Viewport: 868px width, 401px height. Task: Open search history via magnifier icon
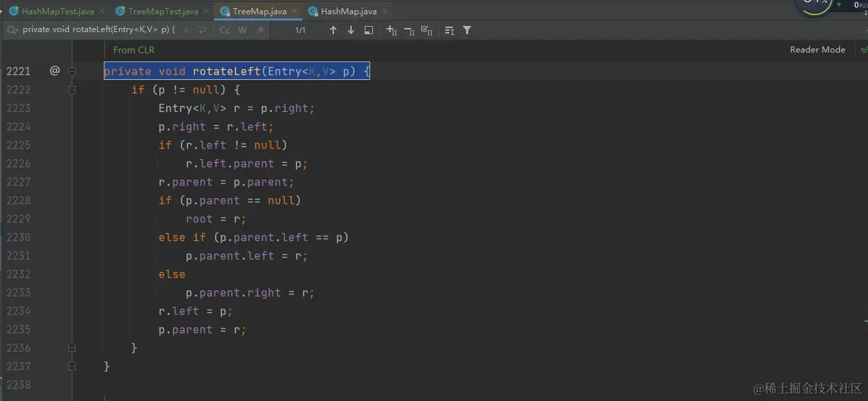[x=13, y=30]
